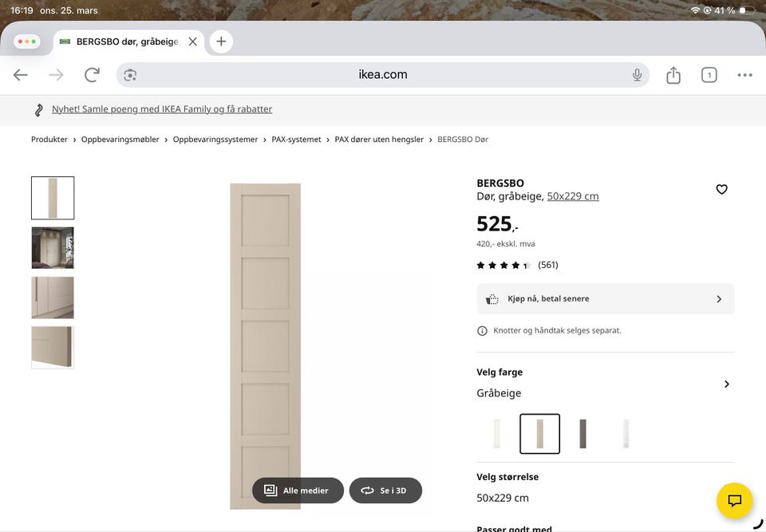View the 561 product ratings
The width and height of the screenshot is (766, 532).
(547, 264)
